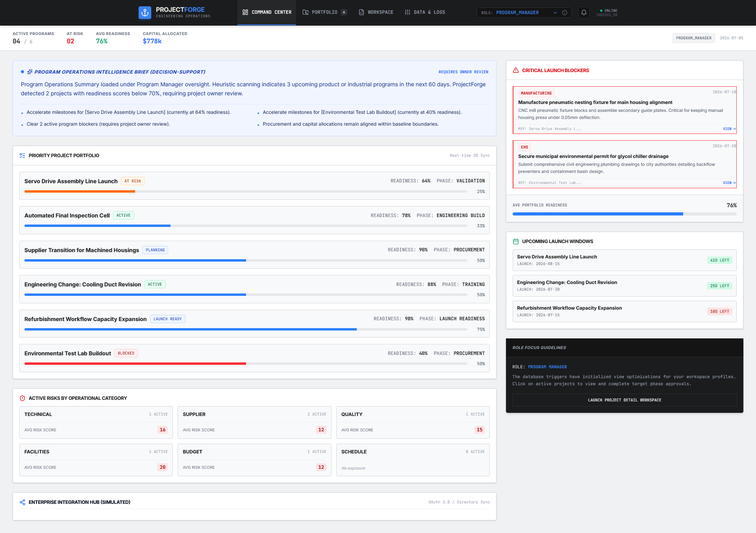Screen dimensions: 756x533
Task: Click the Critical Launch Blockers warning triangle icon
Action: click(x=516, y=71)
